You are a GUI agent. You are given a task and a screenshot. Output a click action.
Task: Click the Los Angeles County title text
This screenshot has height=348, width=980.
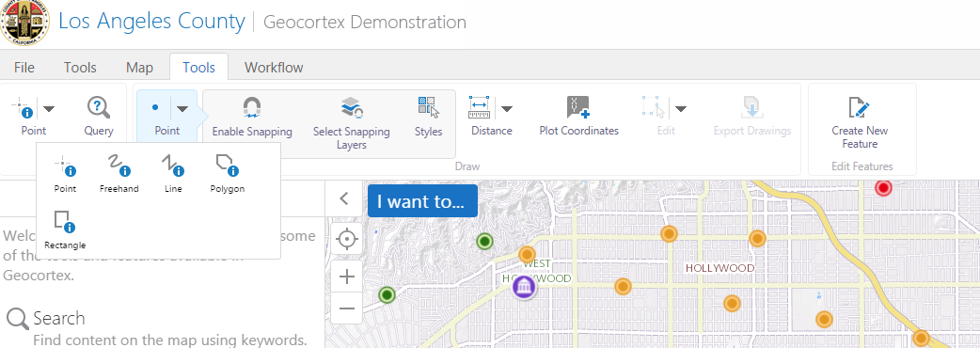[x=151, y=22]
